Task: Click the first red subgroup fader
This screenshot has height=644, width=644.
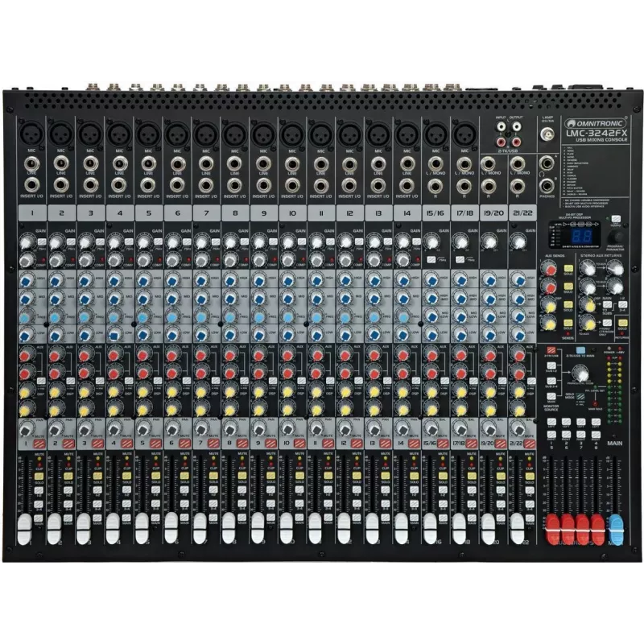Action: click(x=552, y=530)
